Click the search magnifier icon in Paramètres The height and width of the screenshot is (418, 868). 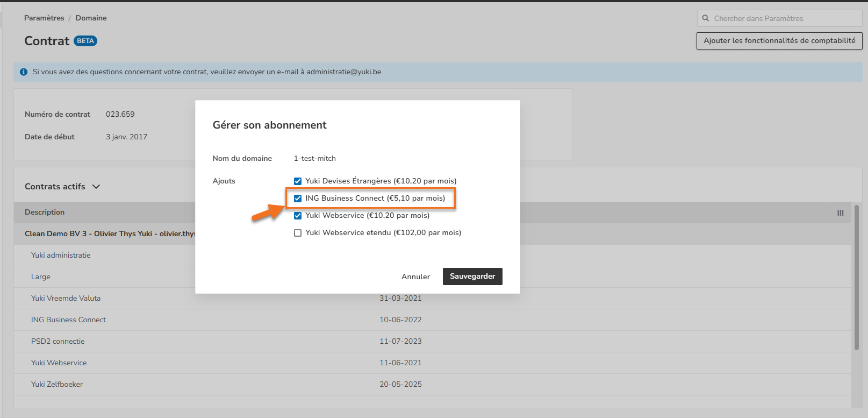706,18
